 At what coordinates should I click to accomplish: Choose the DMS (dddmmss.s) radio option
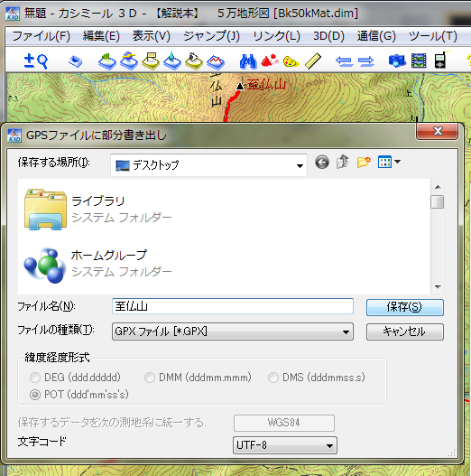click(273, 378)
